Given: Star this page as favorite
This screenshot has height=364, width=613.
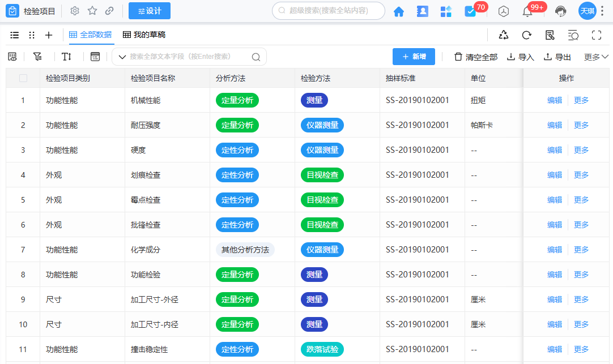Looking at the screenshot, I should coord(92,11).
